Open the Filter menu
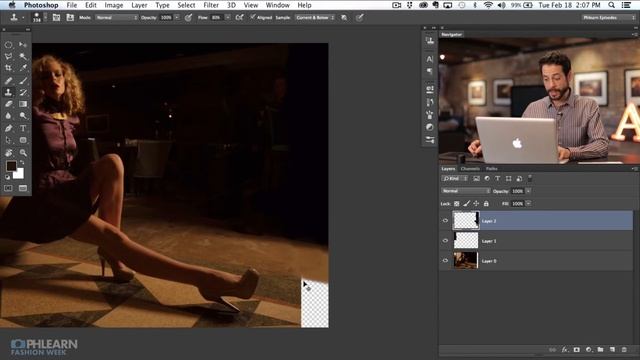This screenshot has width=640, height=360. [211, 5]
